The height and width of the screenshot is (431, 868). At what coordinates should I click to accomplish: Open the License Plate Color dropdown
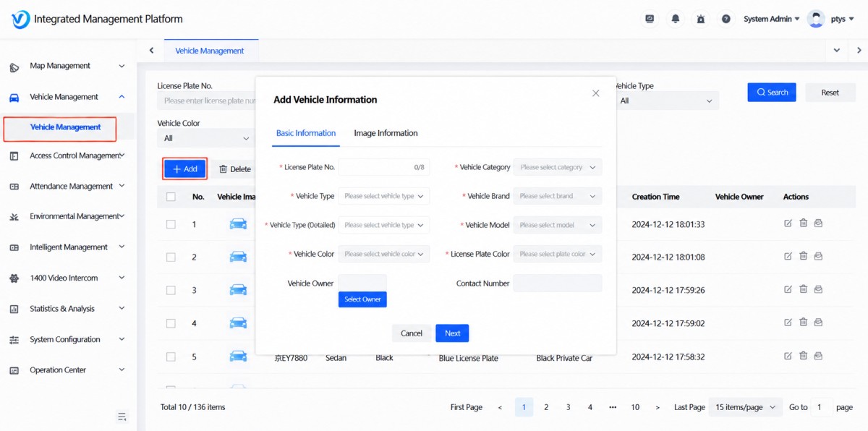coord(558,254)
